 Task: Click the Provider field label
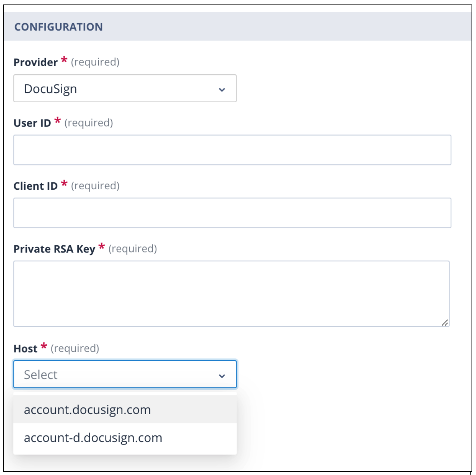[x=36, y=62]
